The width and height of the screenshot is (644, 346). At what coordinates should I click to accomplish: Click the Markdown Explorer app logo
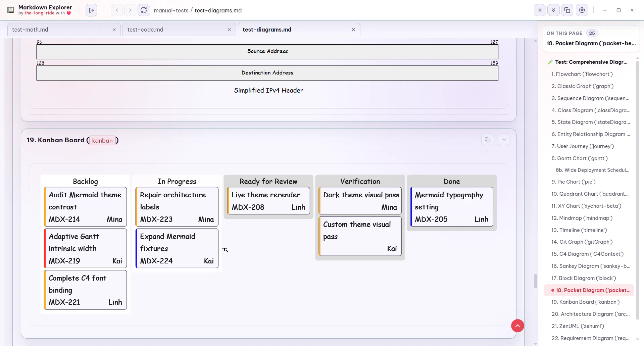pyautogui.click(x=10, y=10)
